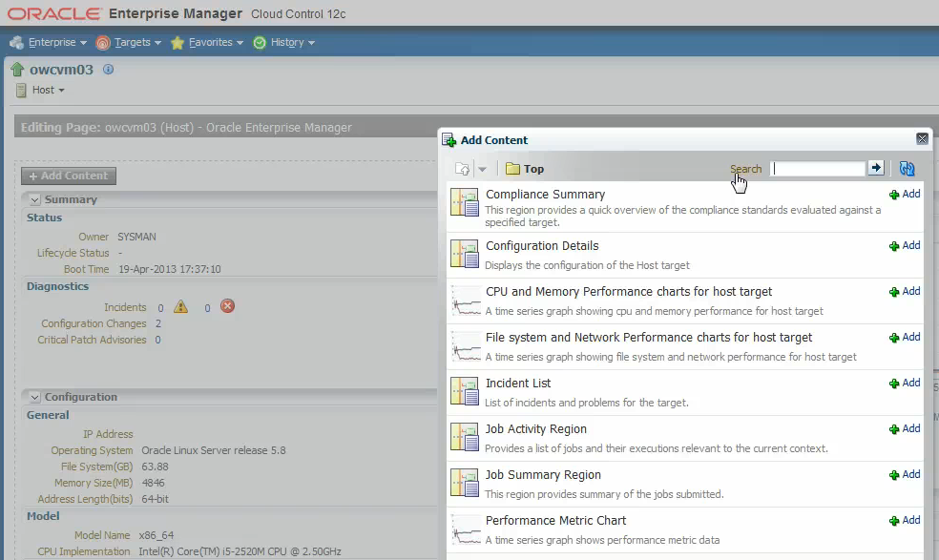Add File system and Network Performance charts
Image resolution: width=939 pixels, height=560 pixels.
pyautogui.click(x=905, y=337)
